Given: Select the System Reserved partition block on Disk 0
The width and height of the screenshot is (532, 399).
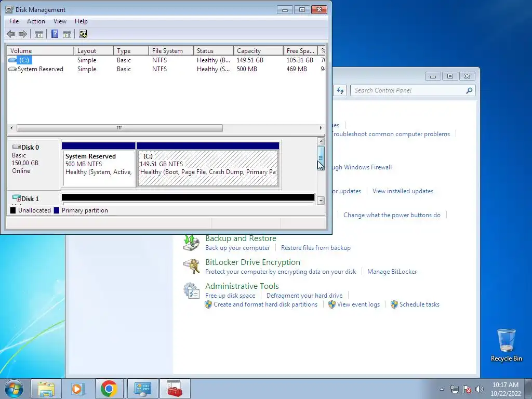Looking at the screenshot, I should coord(98,165).
